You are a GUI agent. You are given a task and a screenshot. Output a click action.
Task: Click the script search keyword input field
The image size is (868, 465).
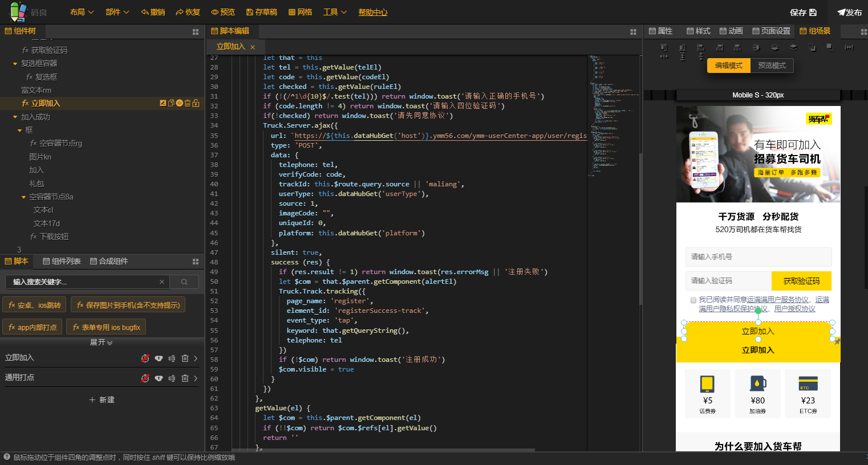coord(83,282)
